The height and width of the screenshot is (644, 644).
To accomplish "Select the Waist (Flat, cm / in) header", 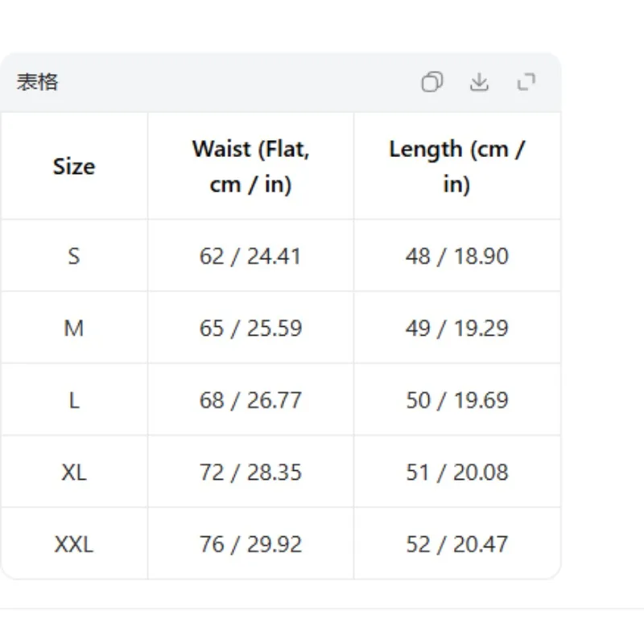I will point(250,167).
